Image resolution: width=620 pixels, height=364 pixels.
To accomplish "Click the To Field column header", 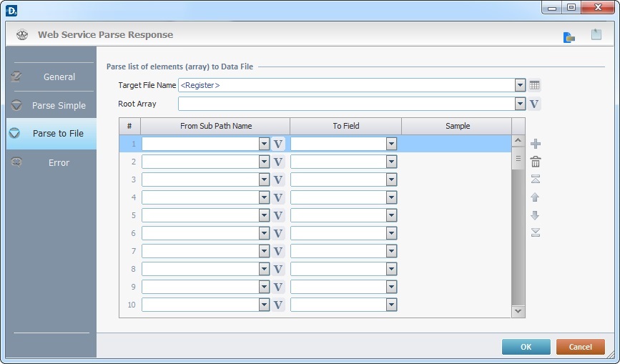I will click(x=345, y=126).
